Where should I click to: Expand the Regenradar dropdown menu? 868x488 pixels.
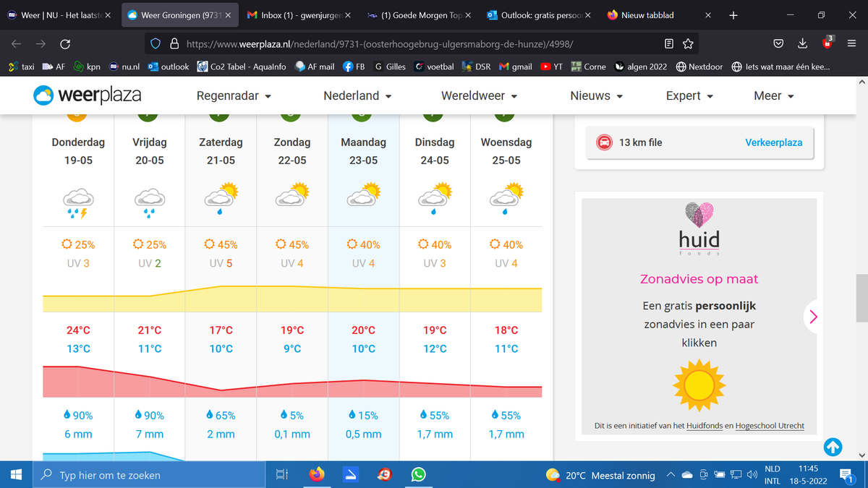coord(234,95)
